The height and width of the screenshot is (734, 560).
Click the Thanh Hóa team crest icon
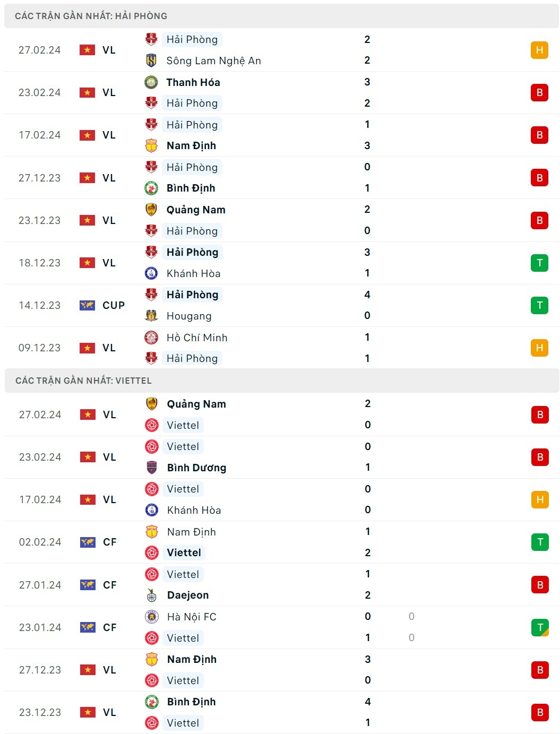click(x=151, y=82)
